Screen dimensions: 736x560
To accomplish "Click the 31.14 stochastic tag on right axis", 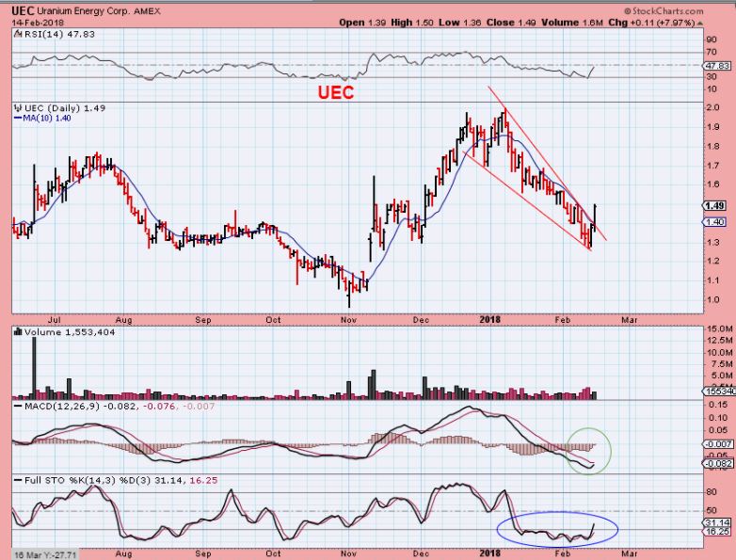I will click(x=717, y=522).
